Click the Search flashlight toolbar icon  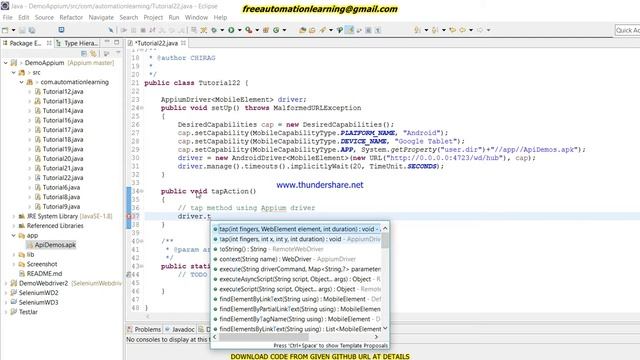[x=323, y=30]
